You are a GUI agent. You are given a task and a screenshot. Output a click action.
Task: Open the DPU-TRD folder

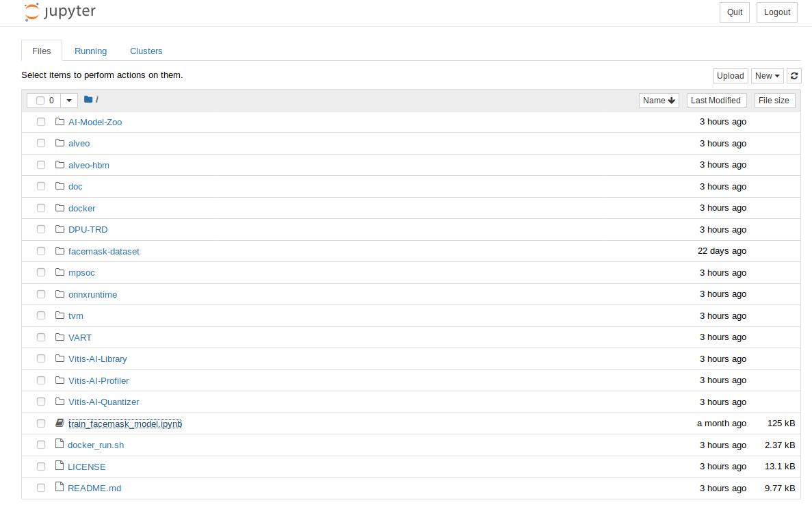click(x=88, y=229)
